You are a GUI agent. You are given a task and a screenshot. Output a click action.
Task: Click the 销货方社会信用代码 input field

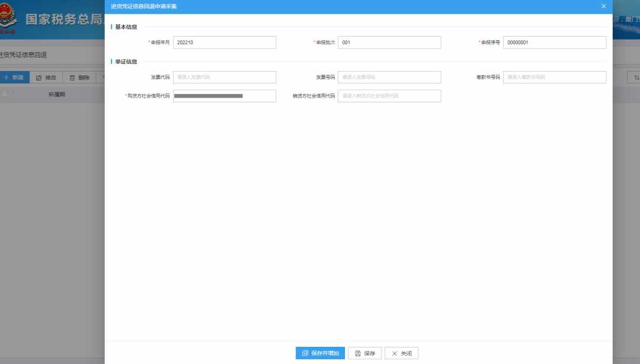click(389, 96)
